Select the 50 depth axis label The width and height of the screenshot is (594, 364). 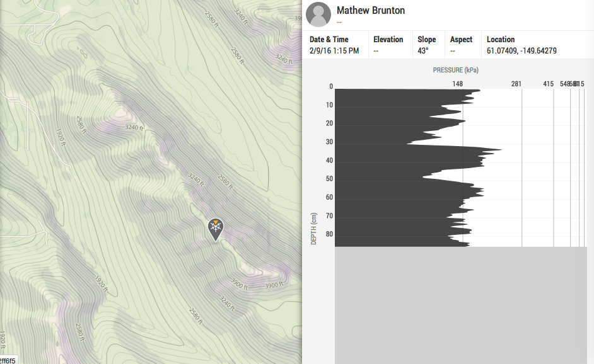330,179
